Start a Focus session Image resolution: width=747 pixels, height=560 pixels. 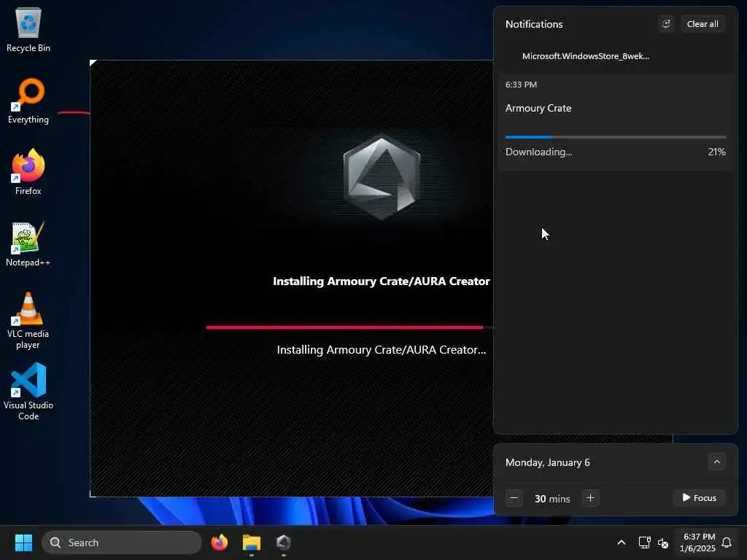coord(699,497)
